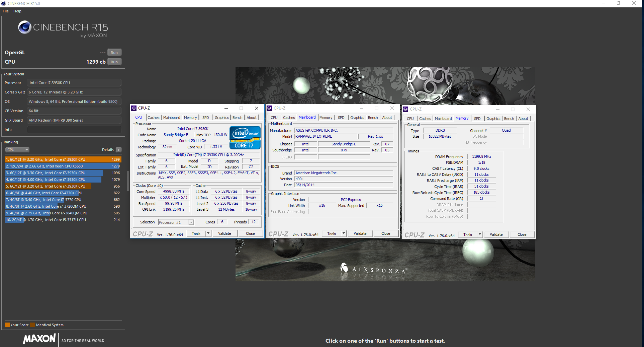Click the Intel Core i7 inside badge
The height and width of the screenshot is (347, 644).
245,137
